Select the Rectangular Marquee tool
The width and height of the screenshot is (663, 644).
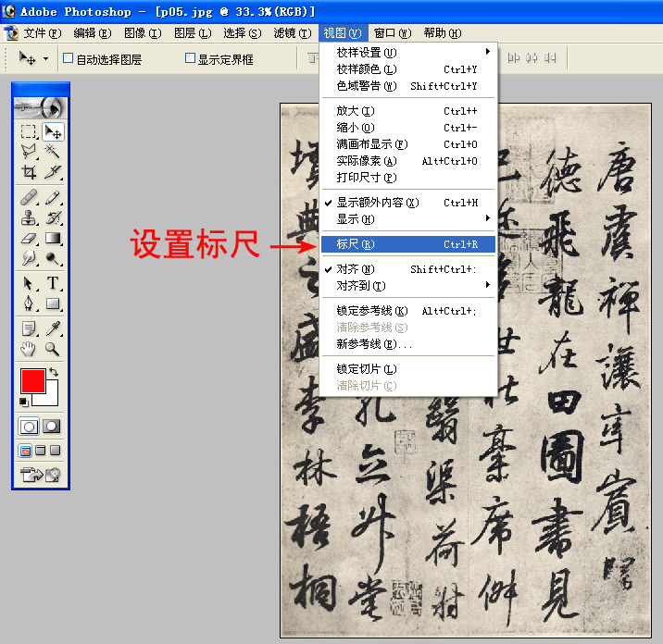tap(29, 131)
